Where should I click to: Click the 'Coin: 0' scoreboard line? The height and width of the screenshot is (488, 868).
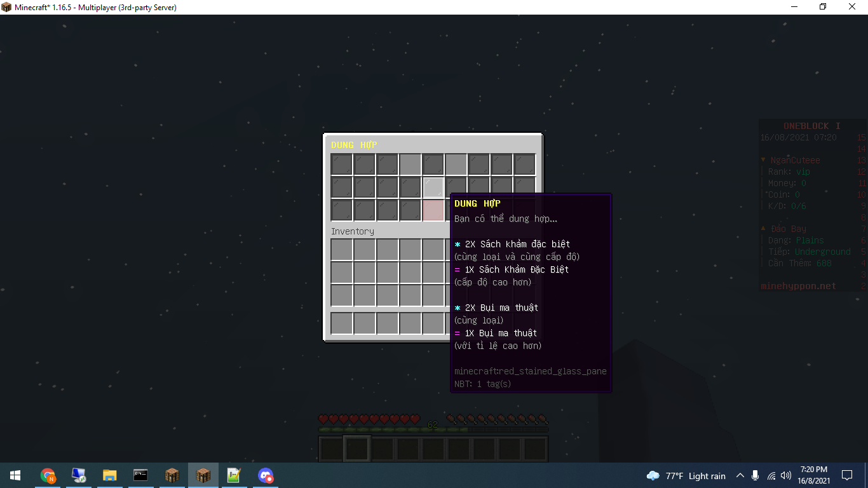(784, 194)
